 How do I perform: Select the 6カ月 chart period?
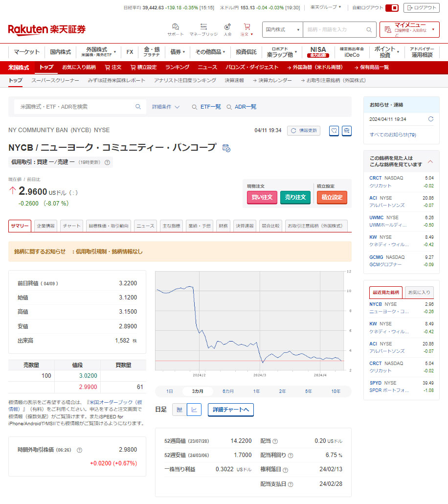228,391
